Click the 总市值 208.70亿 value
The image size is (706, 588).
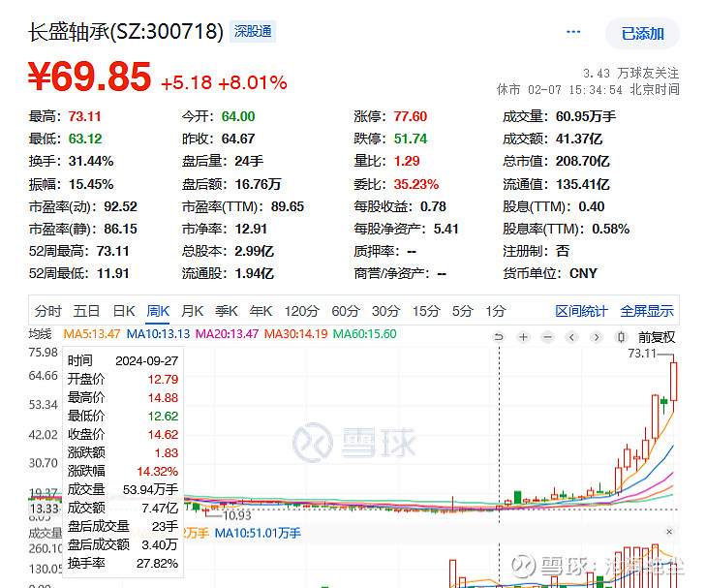pyautogui.click(x=582, y=161)
